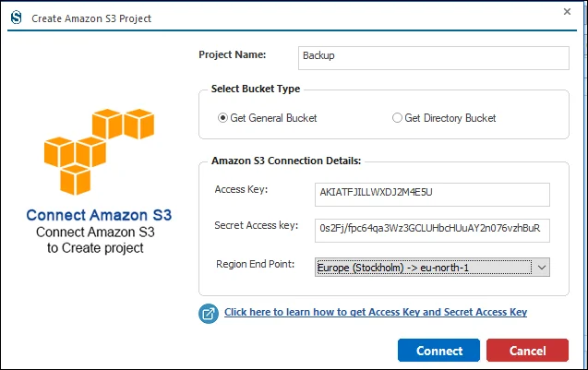Click into the Access Key field
The image size is (588, 370).
pos(432,195)
